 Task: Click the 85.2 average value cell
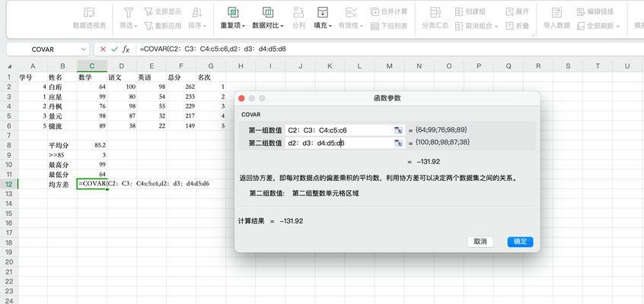click(92, 145)
